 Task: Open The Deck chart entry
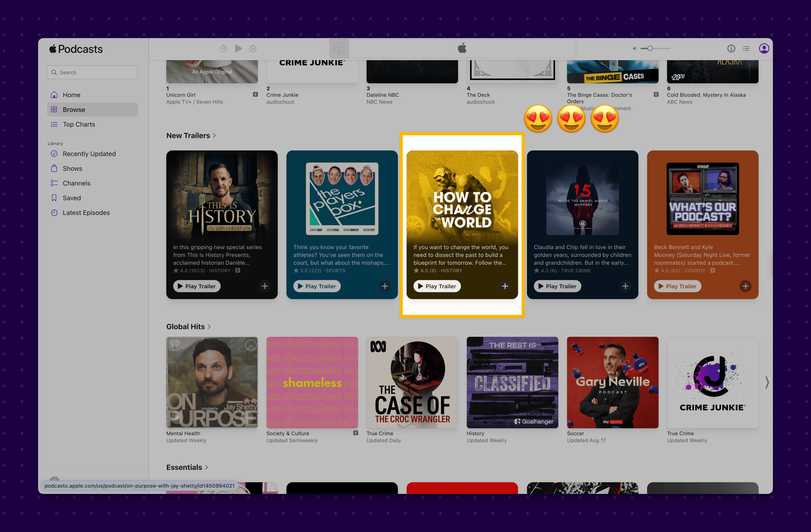point(478,95)
